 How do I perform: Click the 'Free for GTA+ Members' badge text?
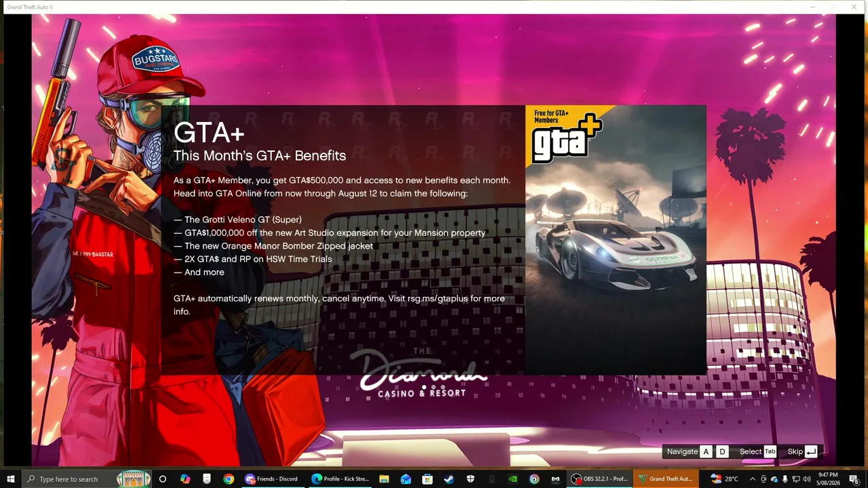click(551, 117)
